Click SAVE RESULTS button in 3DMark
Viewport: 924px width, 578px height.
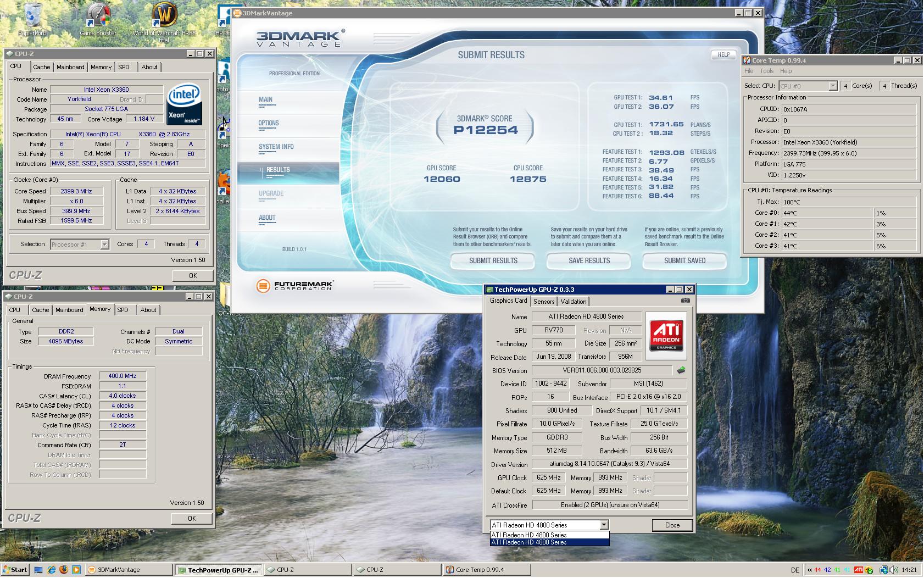pos(589,260)
